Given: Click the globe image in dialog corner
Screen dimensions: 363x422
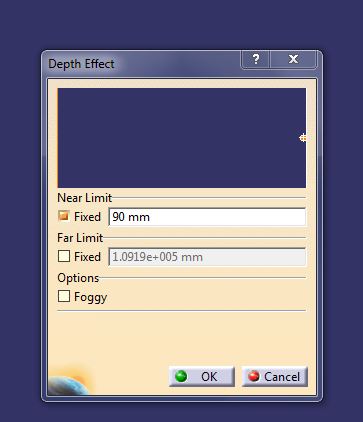Looking at the screenshot, I should coord(68,384).
